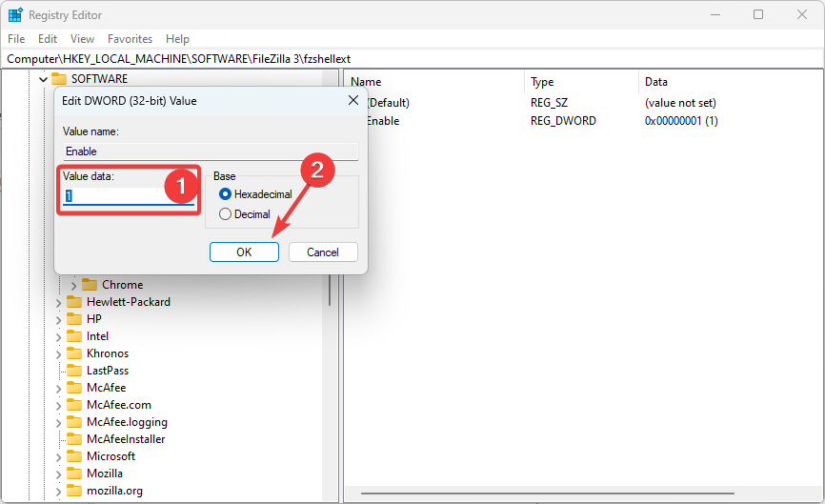Click the Value name field showing Enable
The height and width of the screenshot is (504, 825).
click(211, 151)
